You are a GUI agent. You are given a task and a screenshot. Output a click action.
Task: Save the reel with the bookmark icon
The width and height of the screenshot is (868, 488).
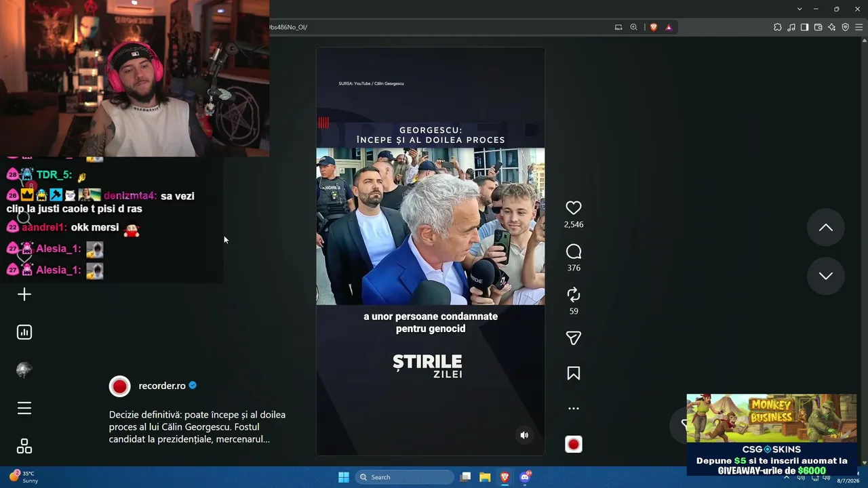[x=574, y=373]
